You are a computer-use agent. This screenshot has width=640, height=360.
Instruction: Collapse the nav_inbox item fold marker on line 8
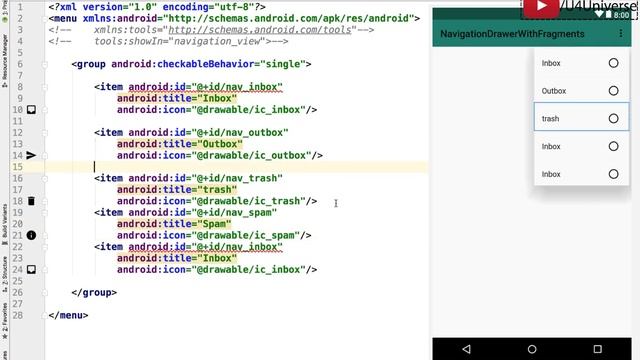click(x=44, y=87)
